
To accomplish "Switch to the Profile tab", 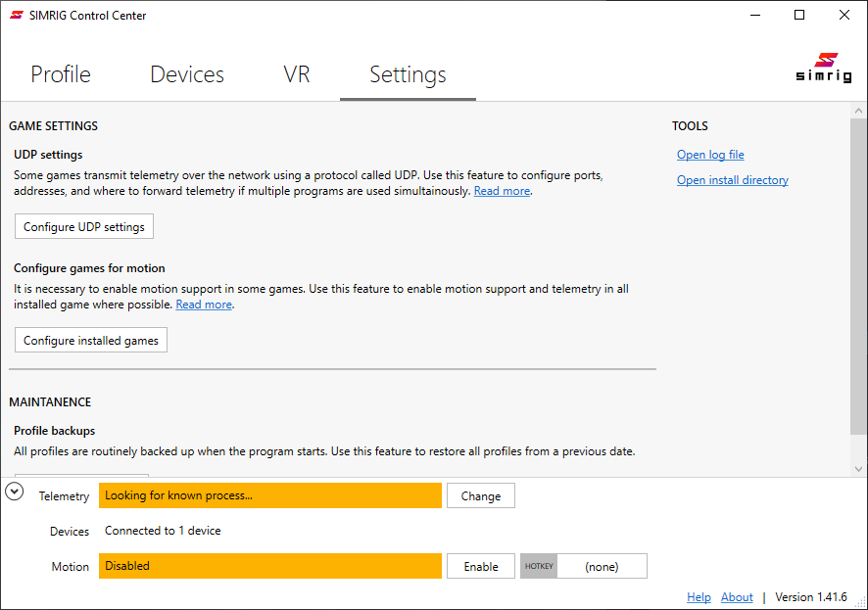I will pos(61,74).
